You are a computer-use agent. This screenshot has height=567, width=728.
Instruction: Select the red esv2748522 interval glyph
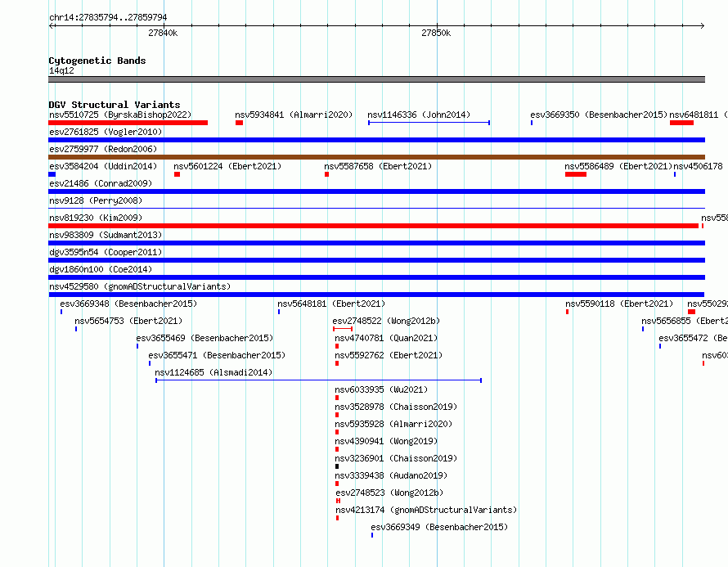pos(343,329)
